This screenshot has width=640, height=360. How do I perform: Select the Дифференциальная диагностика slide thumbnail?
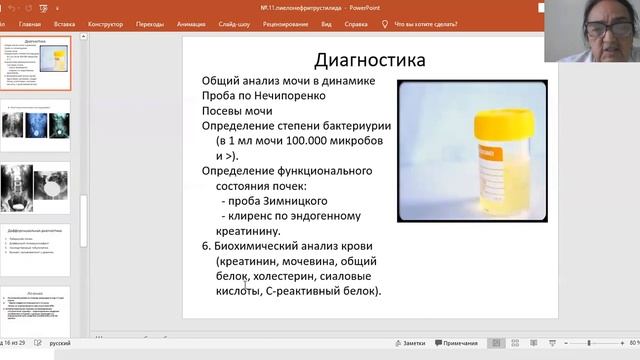(36, 250)
